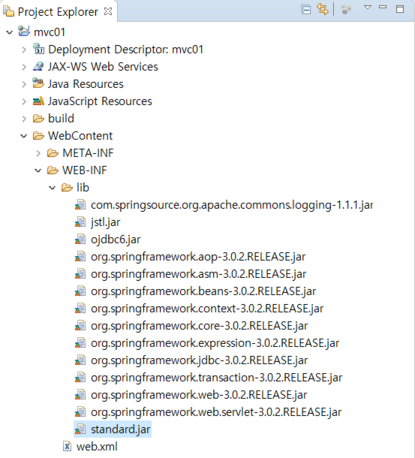
Task: Click the context jar file icon
Action: click(80, 309)
